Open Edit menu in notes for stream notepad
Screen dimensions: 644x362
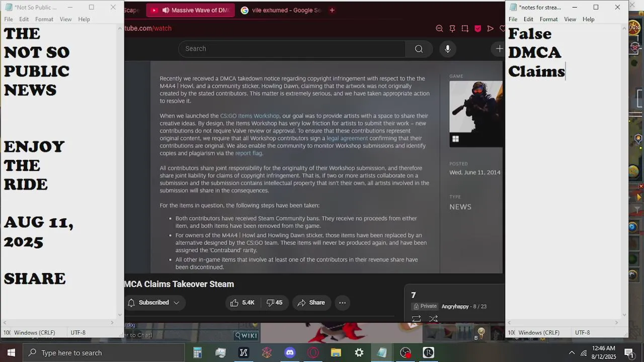click(x=528, y=19)
